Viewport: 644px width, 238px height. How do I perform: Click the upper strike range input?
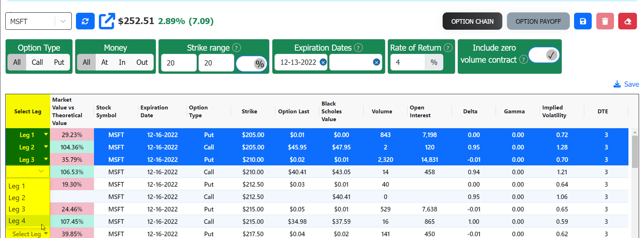tap(216, 63)
